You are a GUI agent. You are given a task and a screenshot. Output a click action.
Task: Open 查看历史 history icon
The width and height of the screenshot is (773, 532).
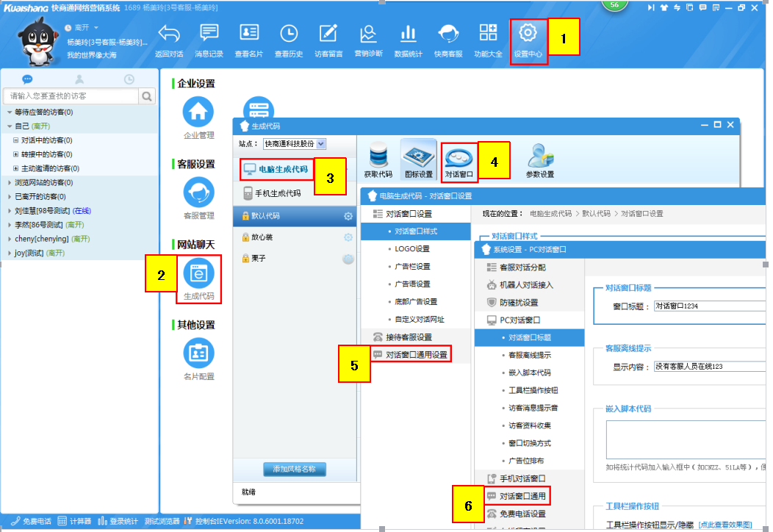tap(289, 40)
